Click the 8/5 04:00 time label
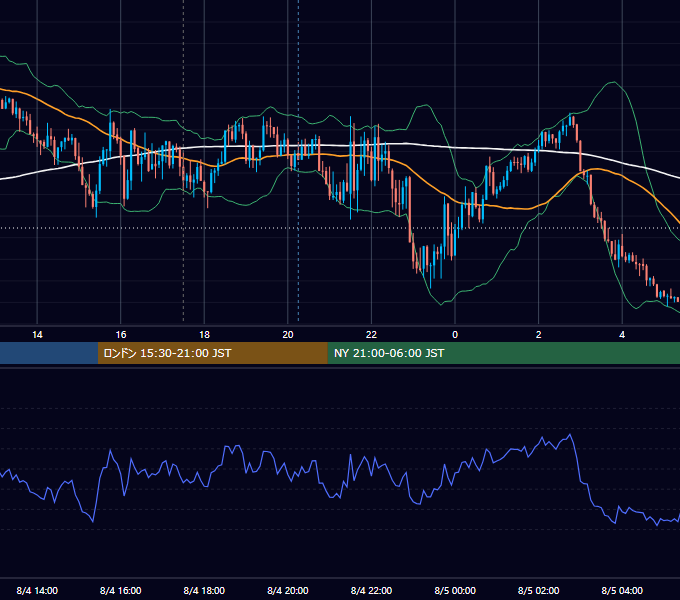 pyautogui.click(x=622, y=590)
